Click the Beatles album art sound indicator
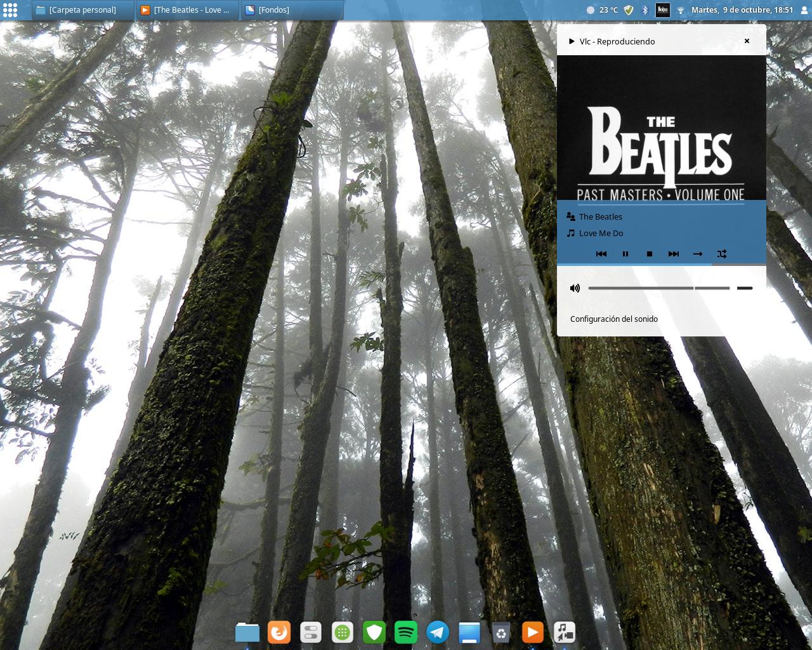 [663, 10]
